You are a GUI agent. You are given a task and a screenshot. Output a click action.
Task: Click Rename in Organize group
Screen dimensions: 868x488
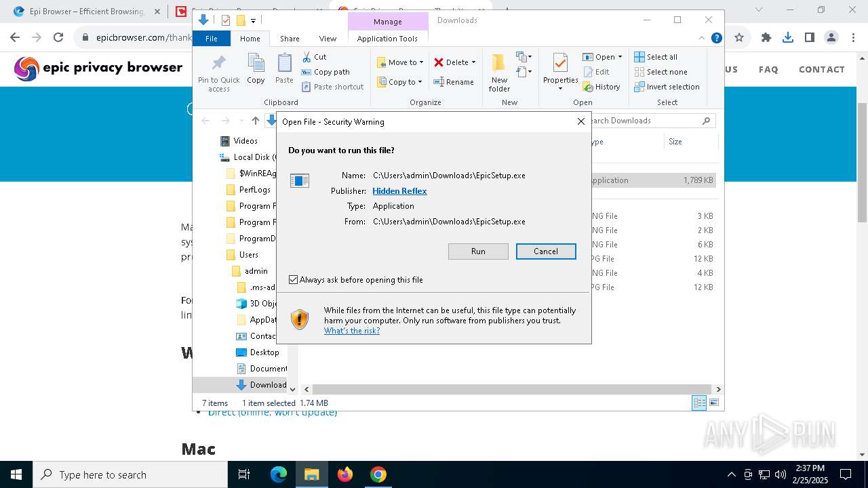point(454,82)
